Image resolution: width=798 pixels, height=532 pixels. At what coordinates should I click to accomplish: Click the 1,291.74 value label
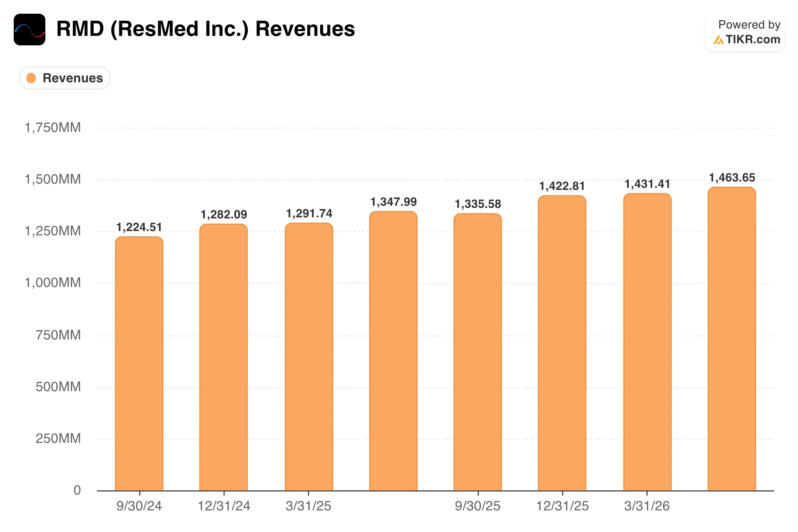[309, 213]
